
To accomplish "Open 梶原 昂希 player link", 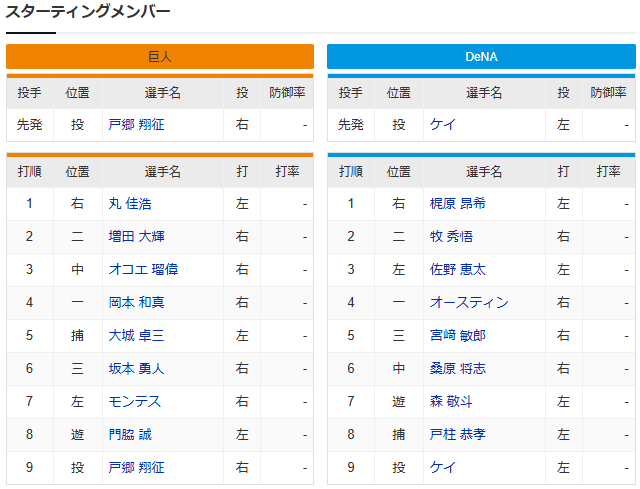I will [458, 204].
